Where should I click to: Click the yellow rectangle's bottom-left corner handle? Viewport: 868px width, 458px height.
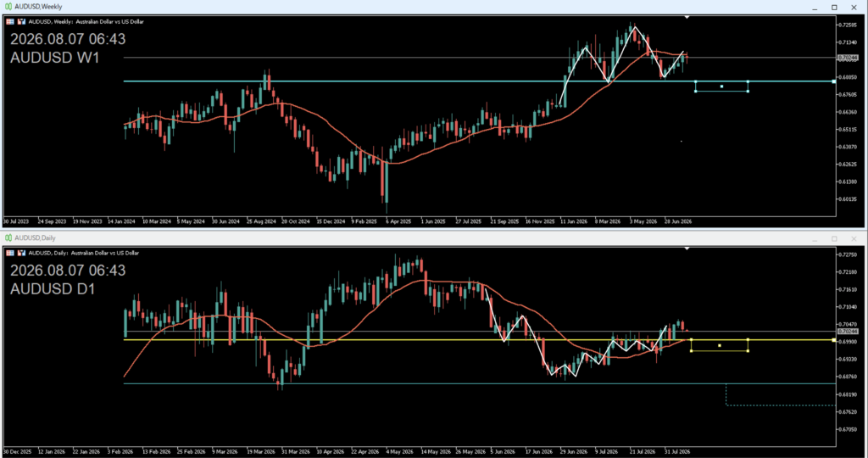tap(692, 351)
